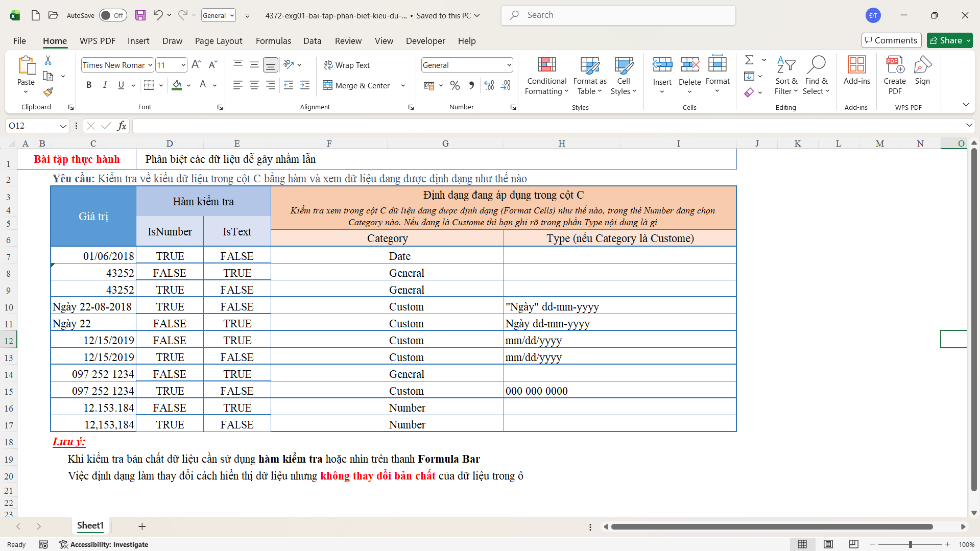Open the Comments pane button
980x551 pixels.
(x=891, y=40)
